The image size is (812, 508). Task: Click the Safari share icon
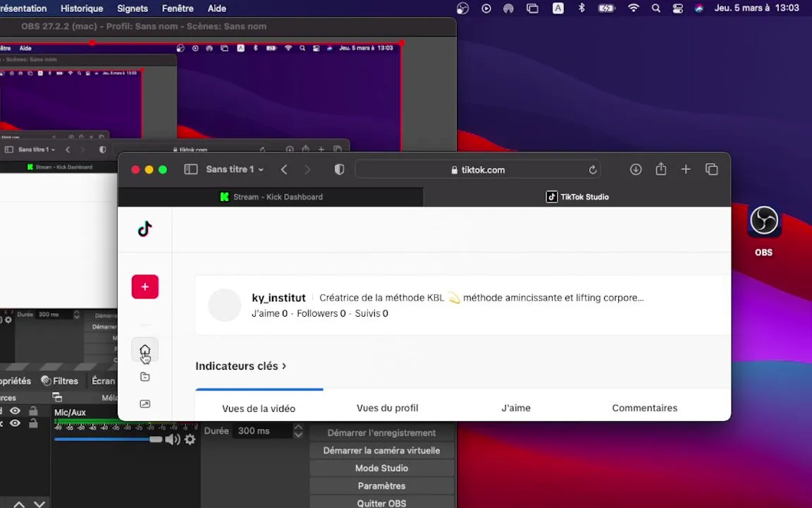tap(660, 169)
